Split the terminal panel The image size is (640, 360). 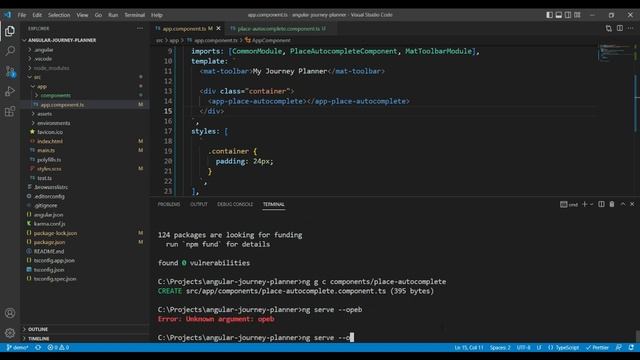(x=601, y=204)
